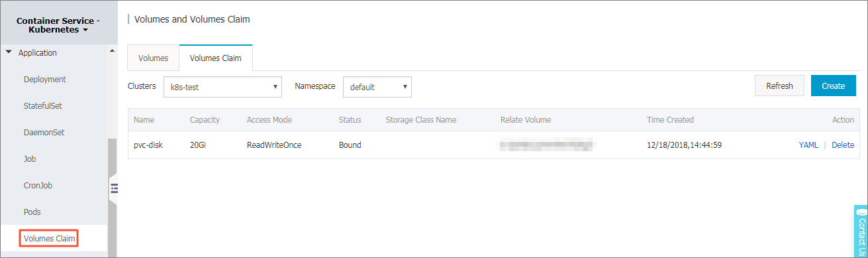Go to Pods in the sidebar
The width and height of the screenshot is (868, 258).
pyautogui.click(x=32, y=212)
